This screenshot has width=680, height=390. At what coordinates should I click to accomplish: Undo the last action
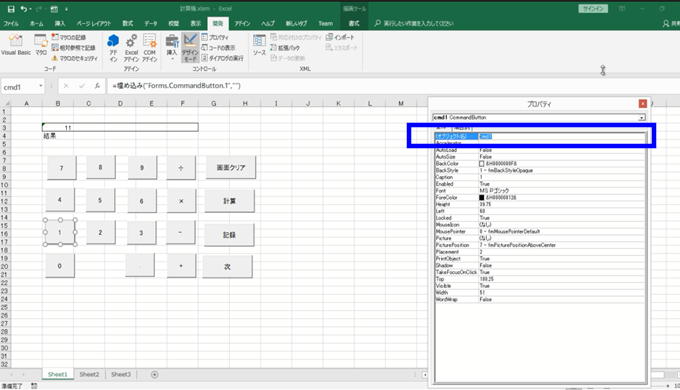click(24, 9)
